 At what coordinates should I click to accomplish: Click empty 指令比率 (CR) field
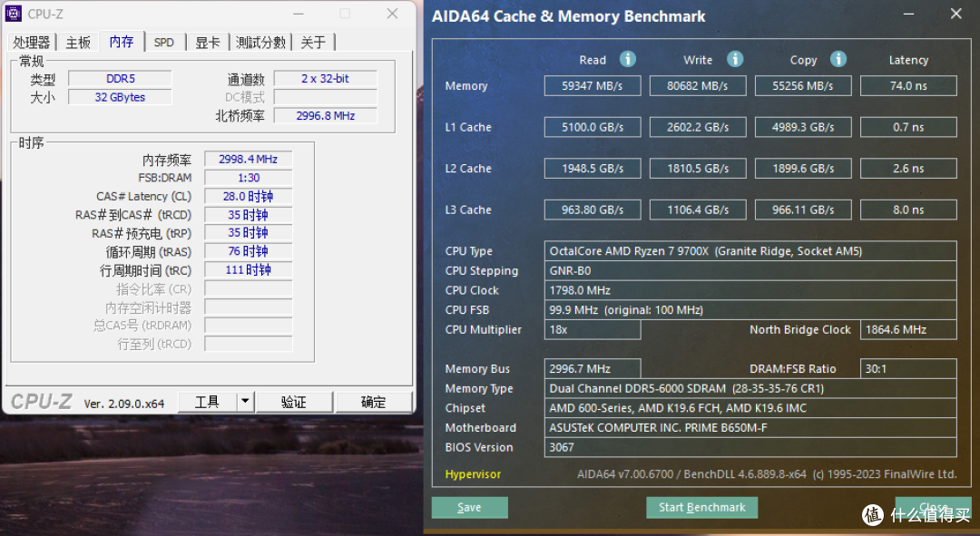pos(248,288)
